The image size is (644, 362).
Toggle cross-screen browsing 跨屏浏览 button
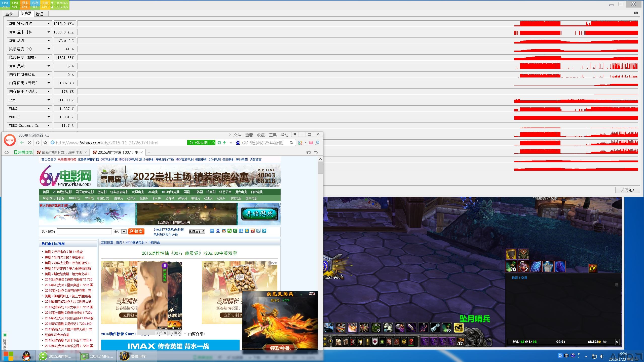click(23, 152)
